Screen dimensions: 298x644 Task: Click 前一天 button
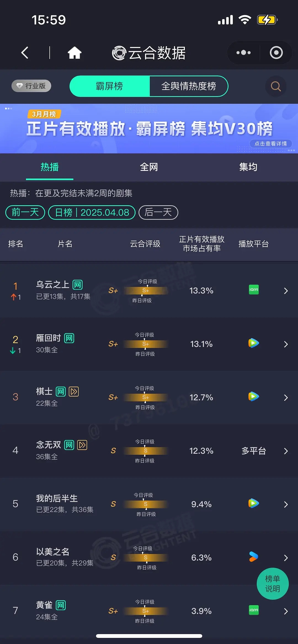pyautogui.click(x=25, y=212)
